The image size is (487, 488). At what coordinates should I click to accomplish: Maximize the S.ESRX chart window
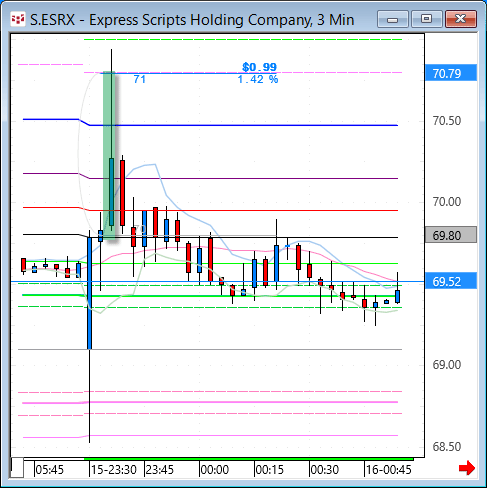426,19
